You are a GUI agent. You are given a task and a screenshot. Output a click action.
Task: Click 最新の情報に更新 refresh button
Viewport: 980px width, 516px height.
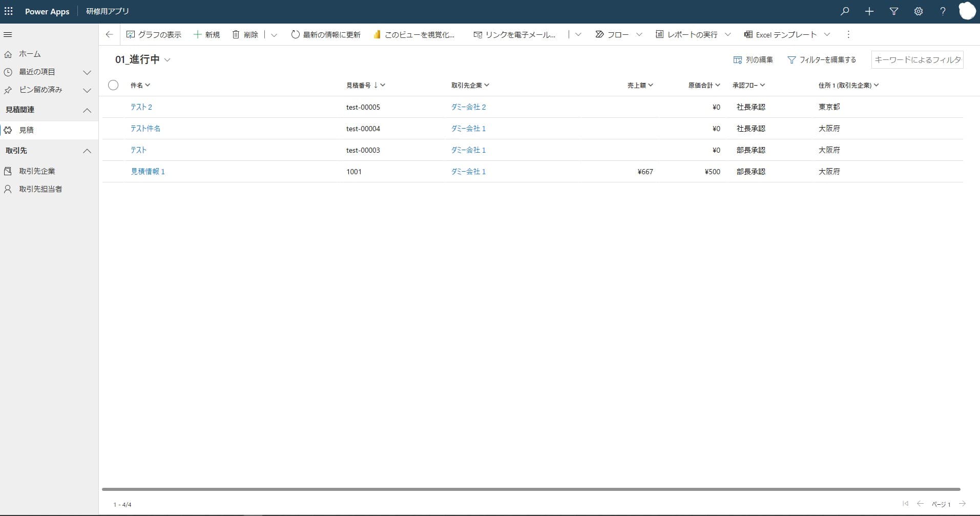326,34
